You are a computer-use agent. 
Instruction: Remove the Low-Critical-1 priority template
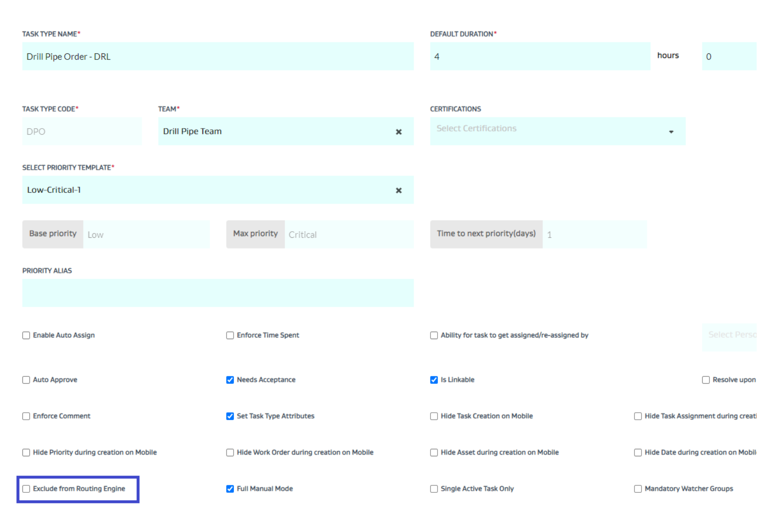coord(398,190)
